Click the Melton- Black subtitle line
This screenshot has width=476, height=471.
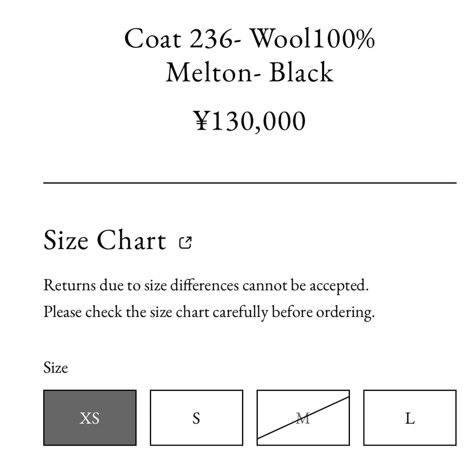(250, 72)
